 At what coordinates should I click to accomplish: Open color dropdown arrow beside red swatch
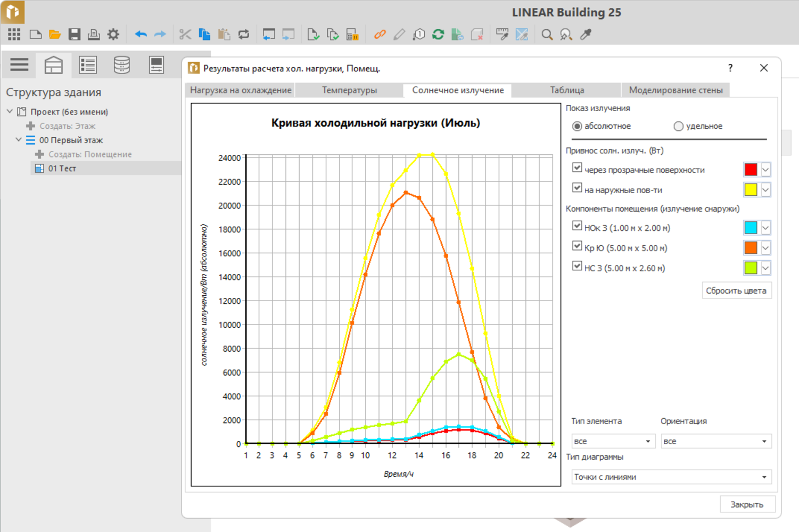tap(765, 170)
